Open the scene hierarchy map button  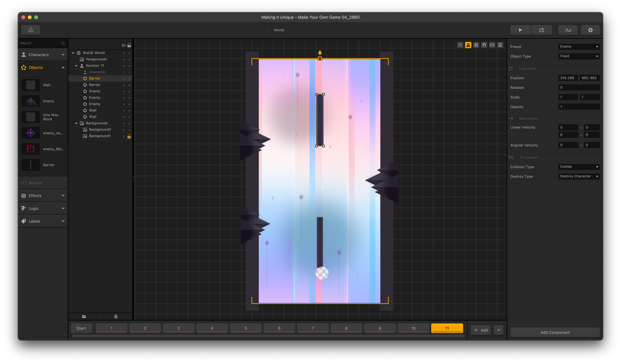31,30
